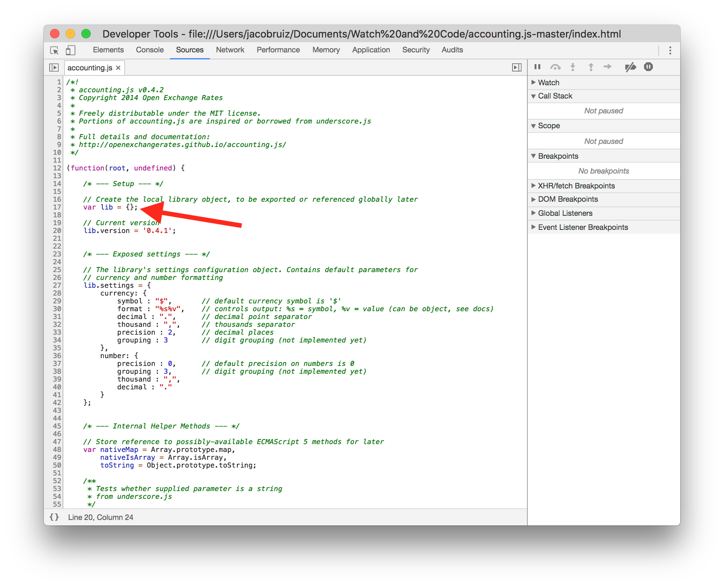Step into next function call

[573, 67]
